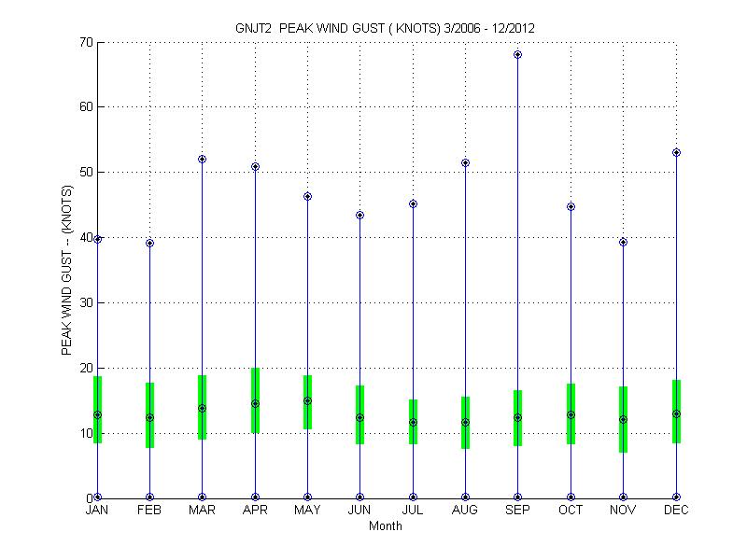
Task: Select the OCT maximum gust marker near 45
Action: pos(571,206)
